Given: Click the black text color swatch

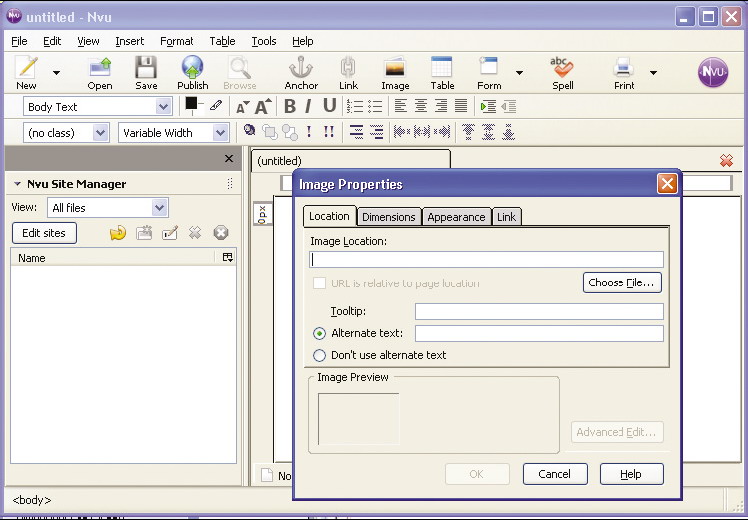Looking at the screenshot, I should click(192, 104).
